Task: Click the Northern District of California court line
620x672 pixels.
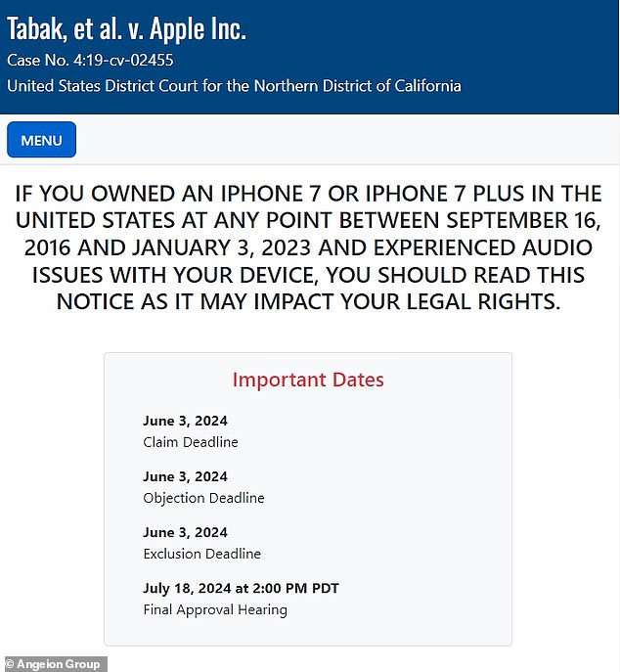Action: 234,85
